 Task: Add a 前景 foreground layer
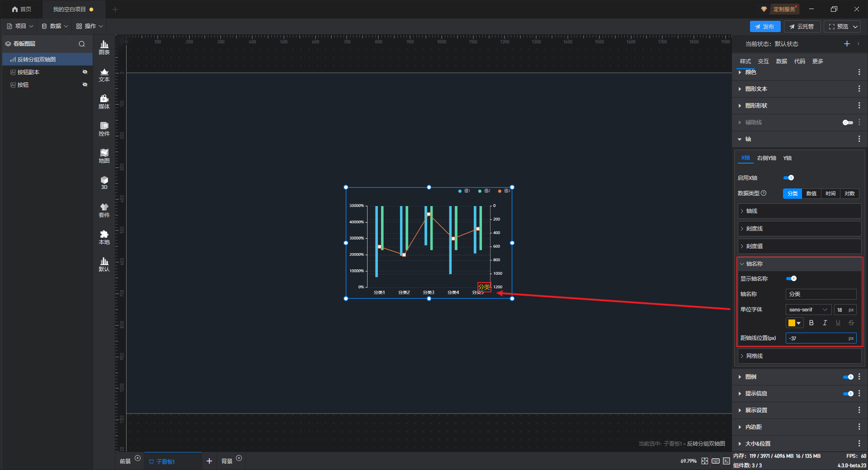138,458
